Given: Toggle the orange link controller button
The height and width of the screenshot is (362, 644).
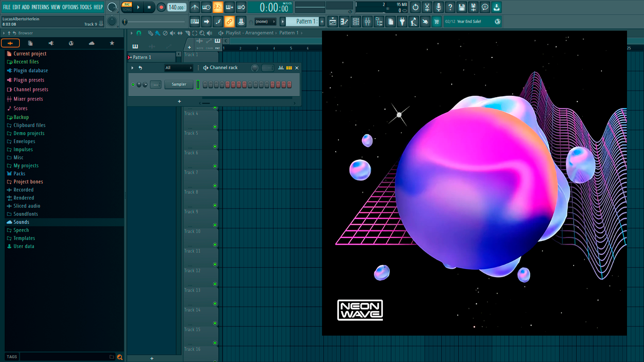Looking at the screenshot, I should click(229, 21).
